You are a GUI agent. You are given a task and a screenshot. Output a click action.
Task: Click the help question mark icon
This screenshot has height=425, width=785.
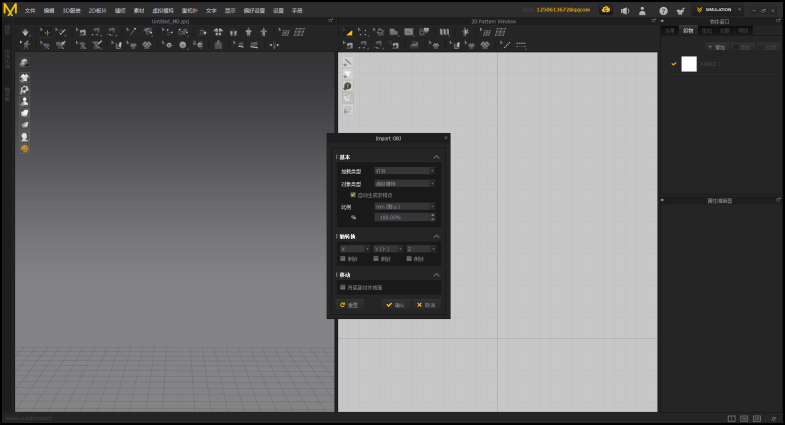tap(663, 10)
